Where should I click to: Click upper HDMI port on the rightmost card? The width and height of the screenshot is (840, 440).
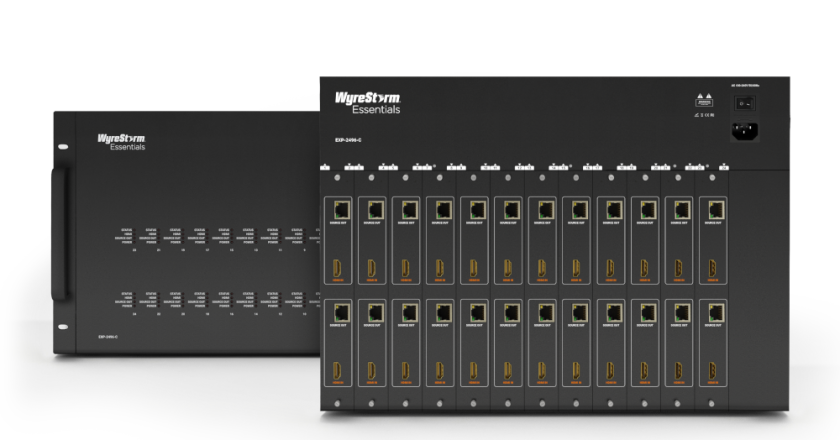coord(712,268)
